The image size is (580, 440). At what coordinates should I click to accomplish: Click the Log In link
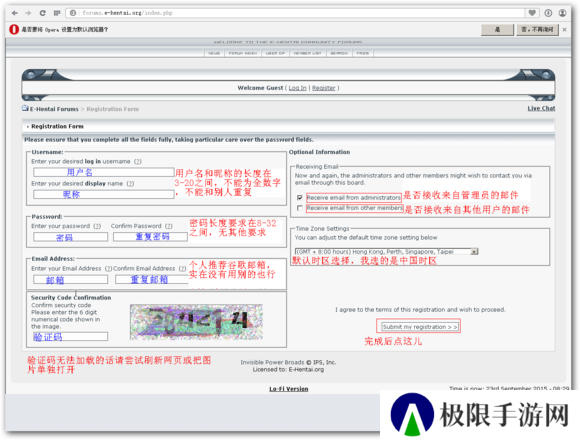pyautogui.click(x=297, y=88)
